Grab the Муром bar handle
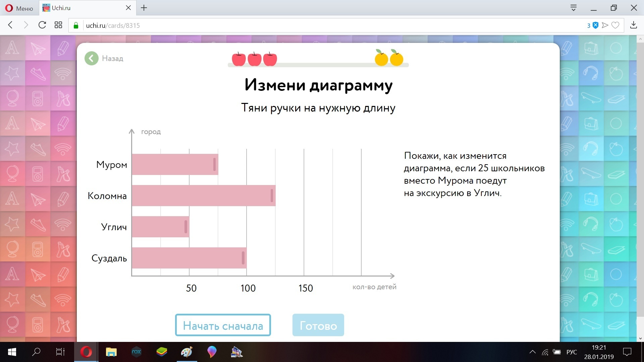 (x=215, y=165)
